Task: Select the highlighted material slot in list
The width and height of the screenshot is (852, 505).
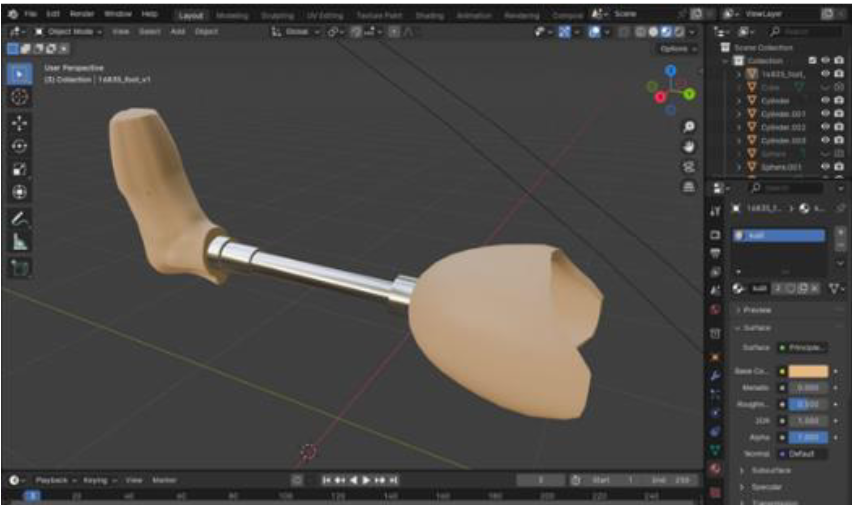Action: [778, 235]
